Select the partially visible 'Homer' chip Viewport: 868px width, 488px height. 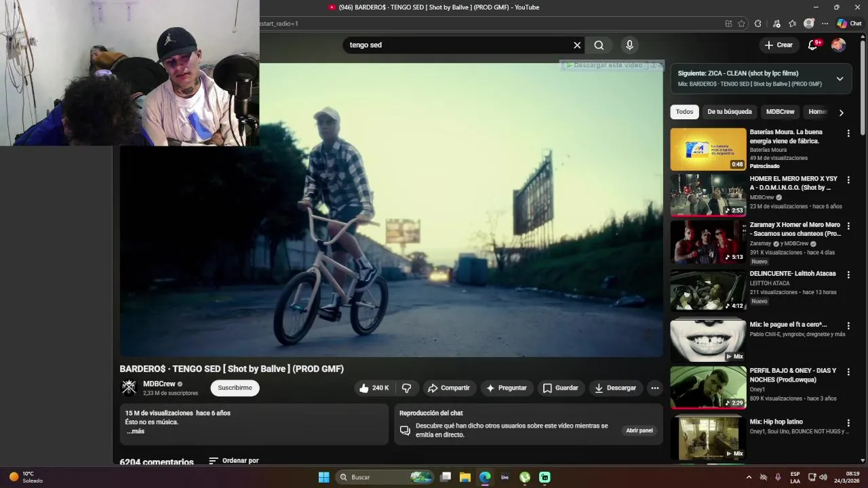point(818,112)
